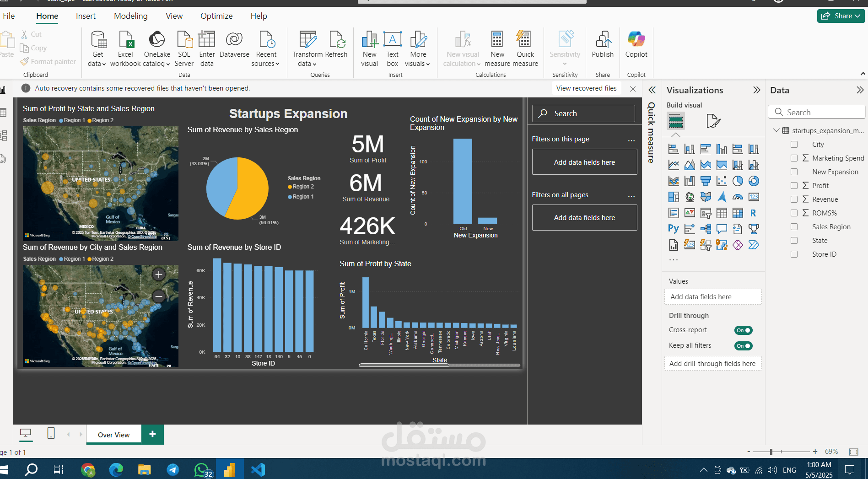Open the Get data dropdown
The height and width of the screenshot is (479, 868).
click(97, 64)
